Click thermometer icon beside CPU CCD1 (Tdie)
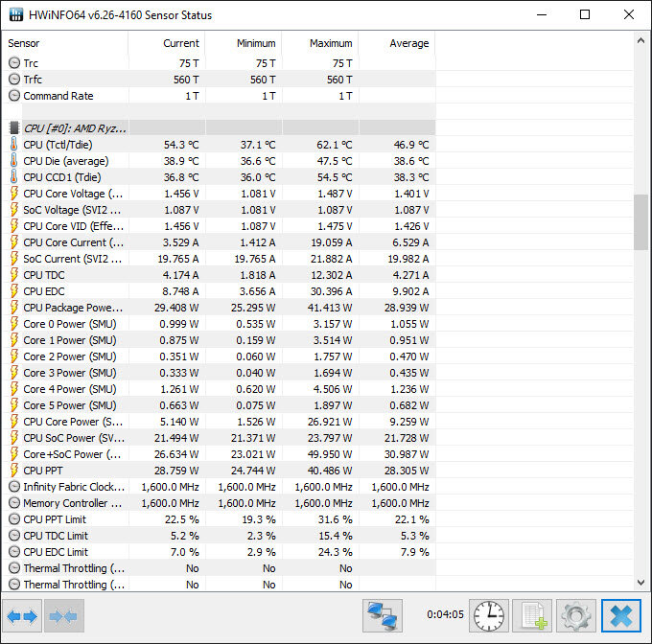This screenshot has height=644, width=652. pos(14,177)
